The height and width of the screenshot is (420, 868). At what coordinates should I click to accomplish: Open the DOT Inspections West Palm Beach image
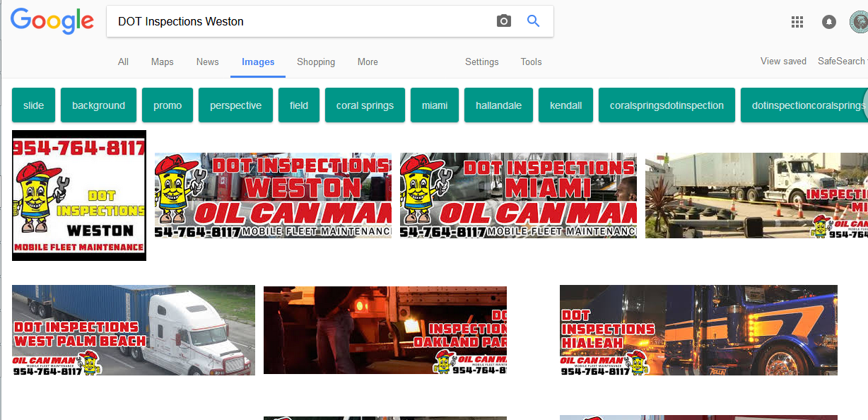(134, 330)
